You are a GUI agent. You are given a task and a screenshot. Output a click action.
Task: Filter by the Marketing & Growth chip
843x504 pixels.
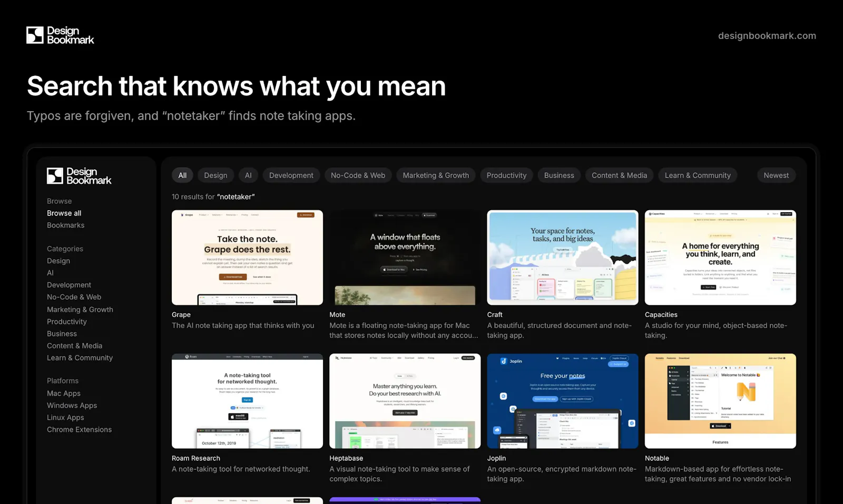pyautogui.click(x=436, y=175)
